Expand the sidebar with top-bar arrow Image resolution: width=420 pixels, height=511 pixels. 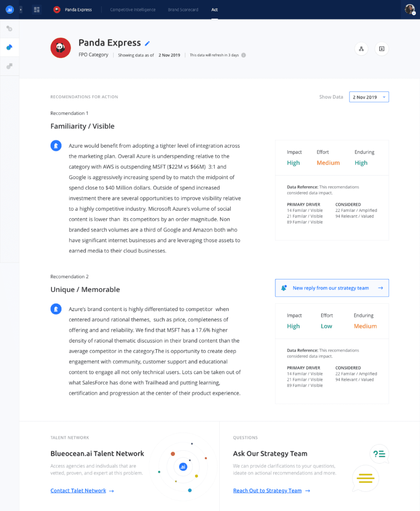click(x=20, y=10)
